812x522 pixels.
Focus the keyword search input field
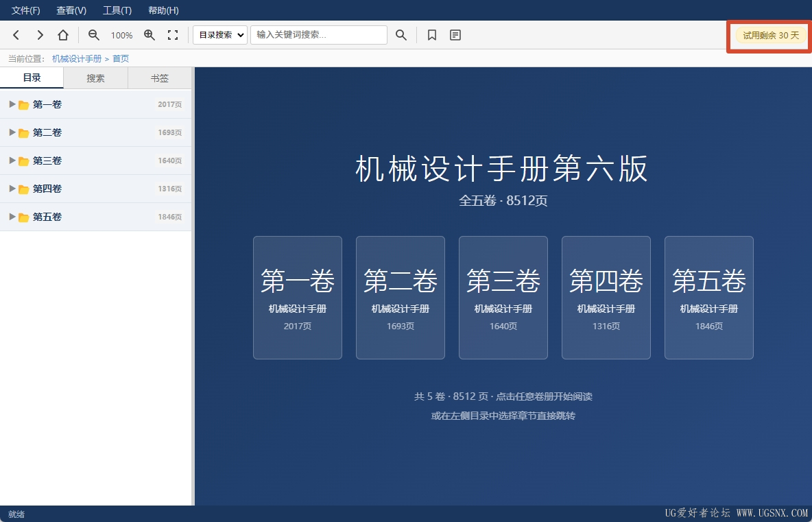[x=319, y=35]
